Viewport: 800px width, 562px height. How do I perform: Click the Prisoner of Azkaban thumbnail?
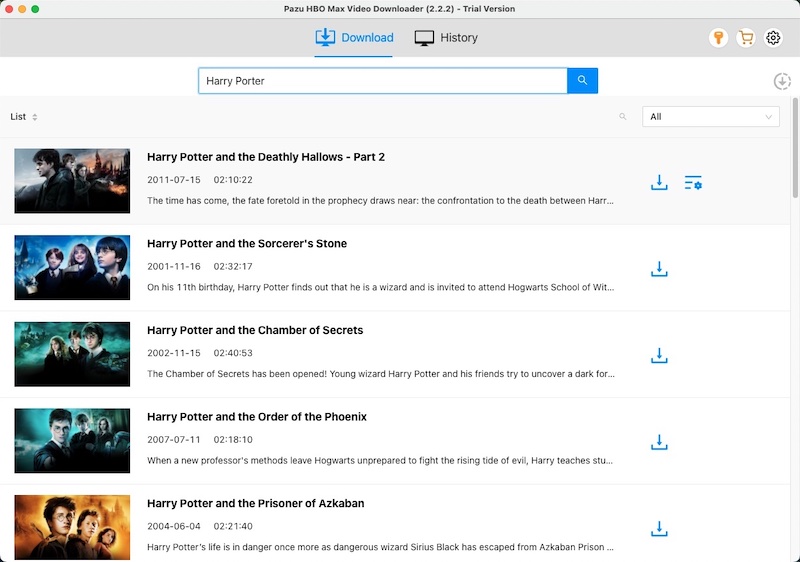72,527
